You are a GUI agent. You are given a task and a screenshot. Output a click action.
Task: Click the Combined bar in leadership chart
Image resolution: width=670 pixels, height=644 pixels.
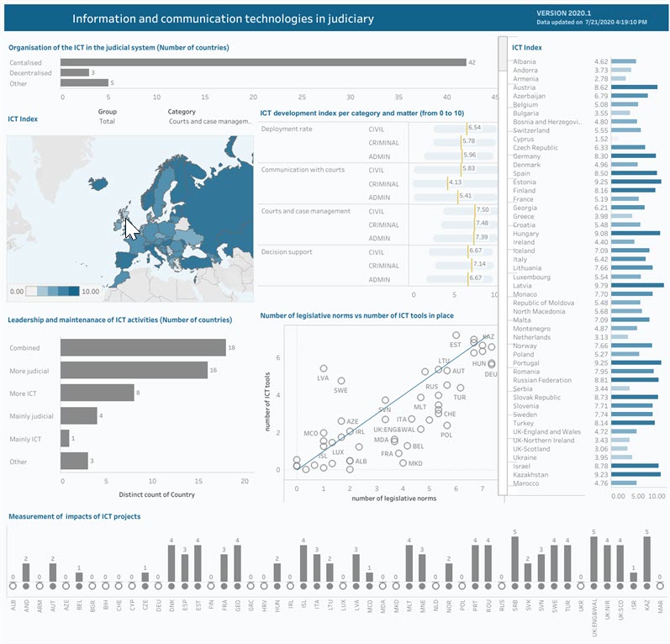coord(143,348)
